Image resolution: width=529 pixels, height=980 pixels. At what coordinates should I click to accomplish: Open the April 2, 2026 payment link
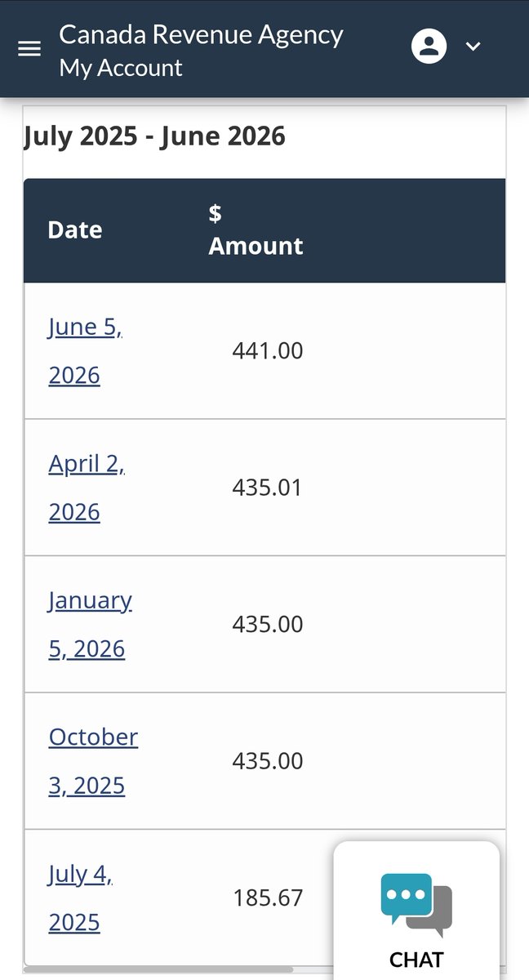(87, 488)
